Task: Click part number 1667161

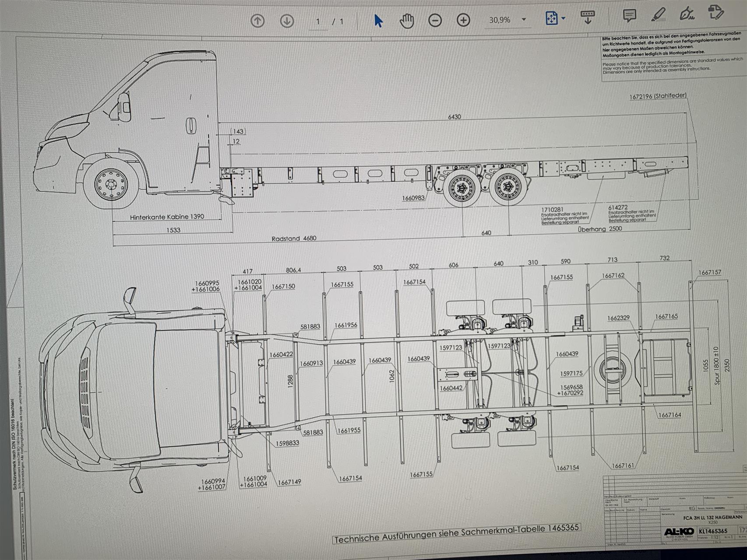Action: (x=623, y=465)
